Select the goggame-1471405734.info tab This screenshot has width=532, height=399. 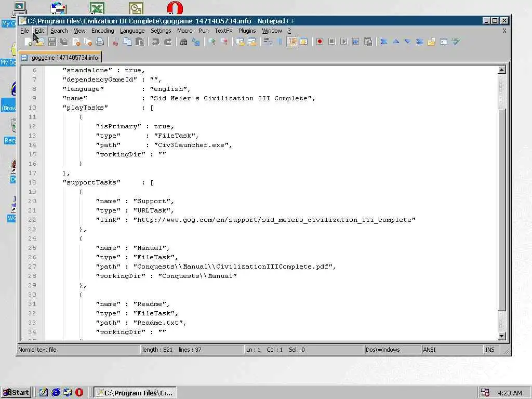[60, 57]
